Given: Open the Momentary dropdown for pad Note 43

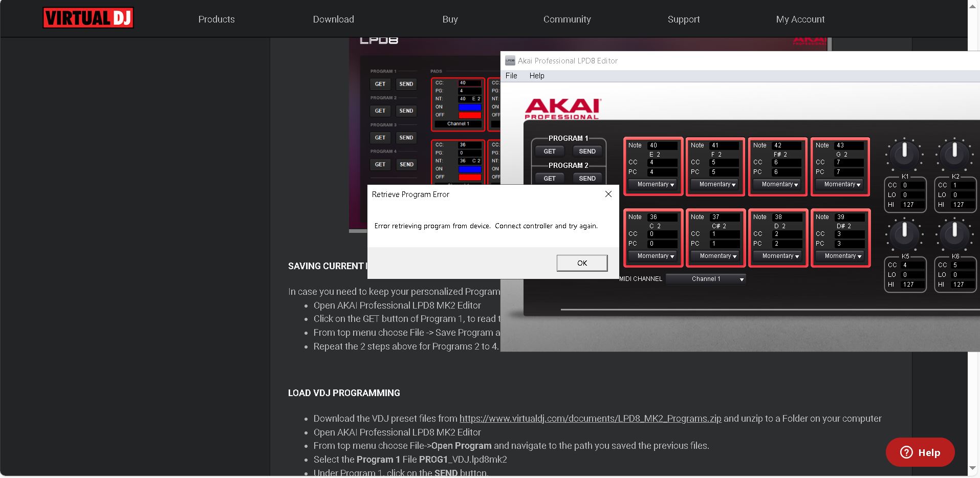Looking at the screenshot, I should tap(840, 184).
